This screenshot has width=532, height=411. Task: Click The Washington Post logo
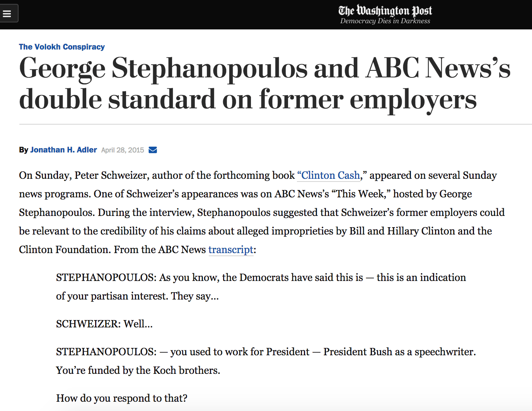click(385, 10)
